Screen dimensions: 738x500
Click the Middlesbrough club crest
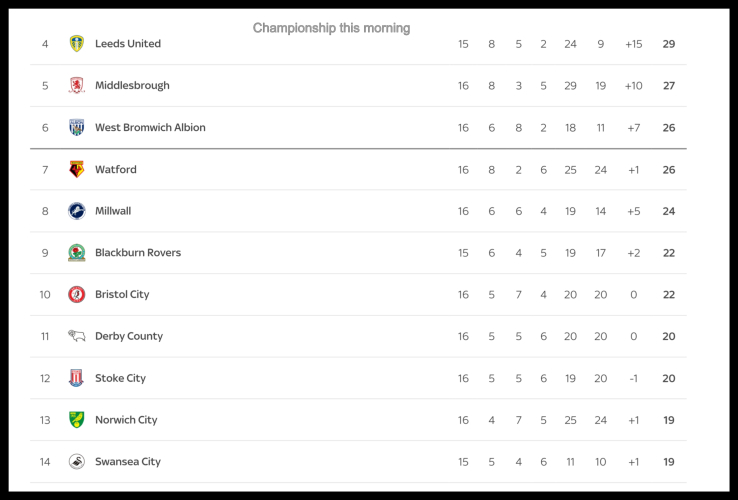(x=77, y=86)
